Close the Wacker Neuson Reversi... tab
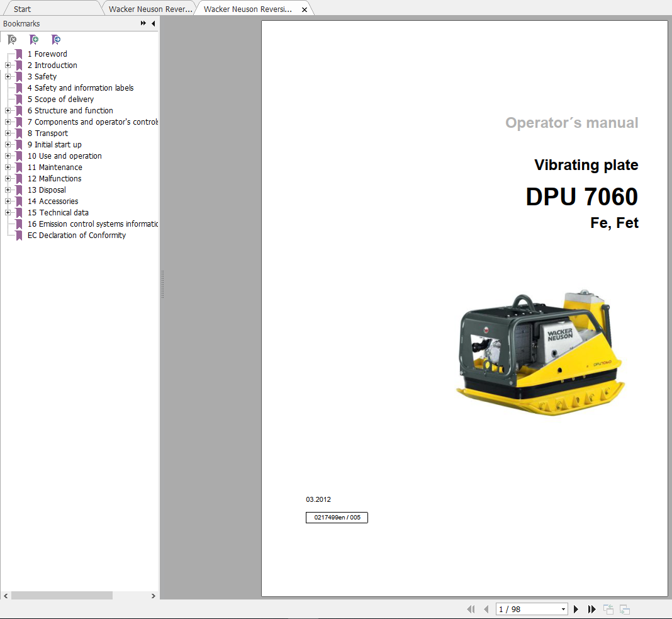672x619 pixels. tap(305, 9)
